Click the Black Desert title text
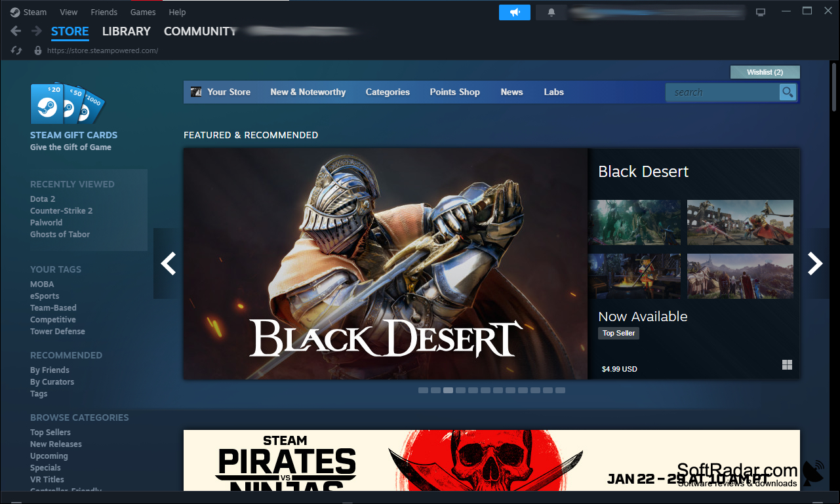This screenshot has width=840, height=504. tap(643, 172)
